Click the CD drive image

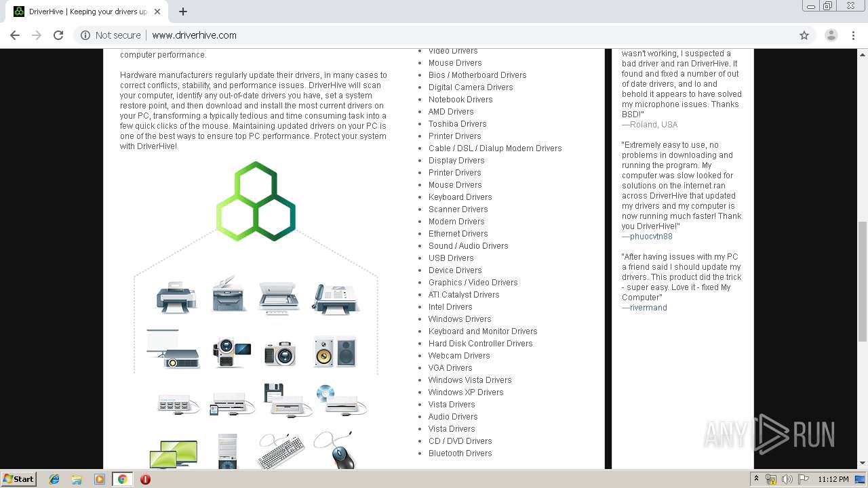coord(341,401)
